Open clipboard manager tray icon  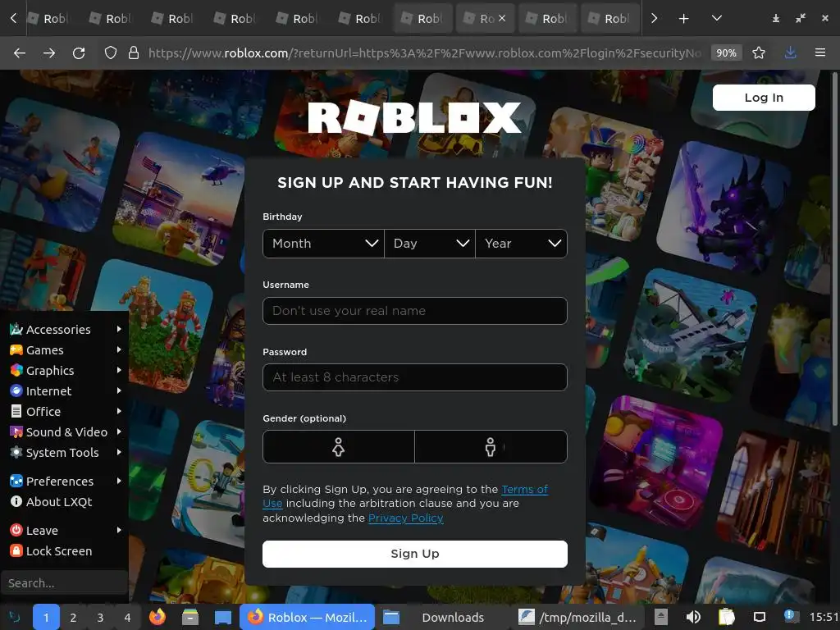coord(727,617)
